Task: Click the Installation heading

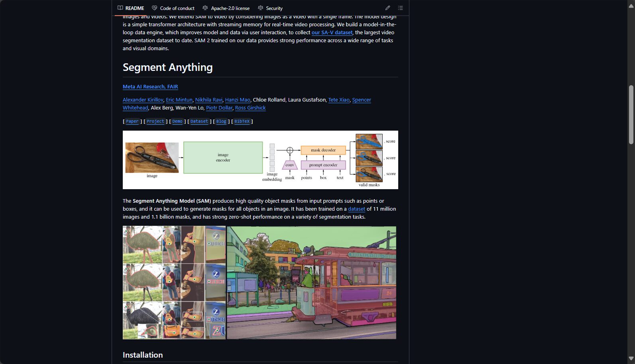Action: point(143,355)
